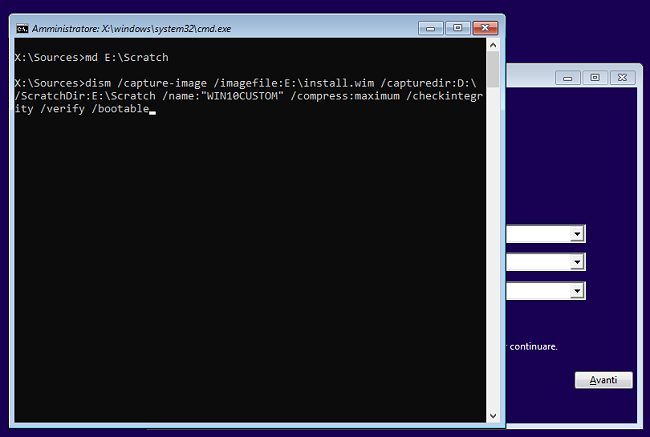This screenshot has width=650, height=437.
Task: Open the third dropdown in Setup window
Action: point(577,291)
